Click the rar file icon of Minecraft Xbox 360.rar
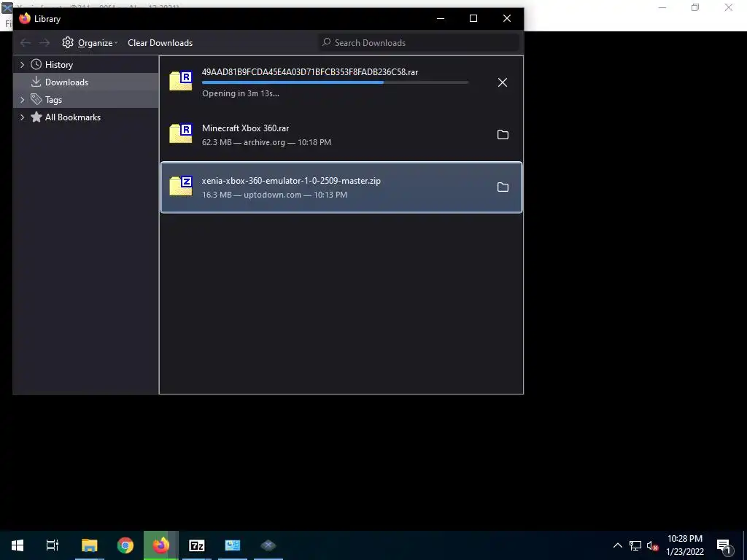This screenshot has width=747, height=560. pyautogui.click(x=181, y=133)
